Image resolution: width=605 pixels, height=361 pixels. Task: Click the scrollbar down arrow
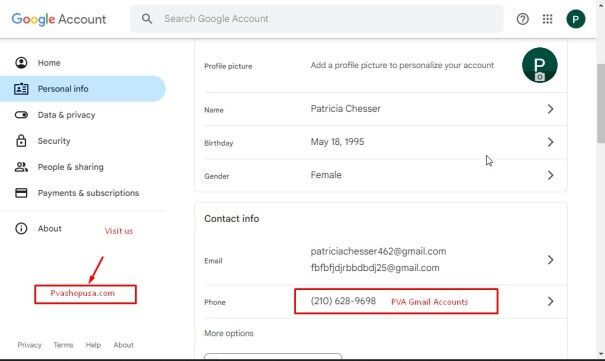[601, 354]
